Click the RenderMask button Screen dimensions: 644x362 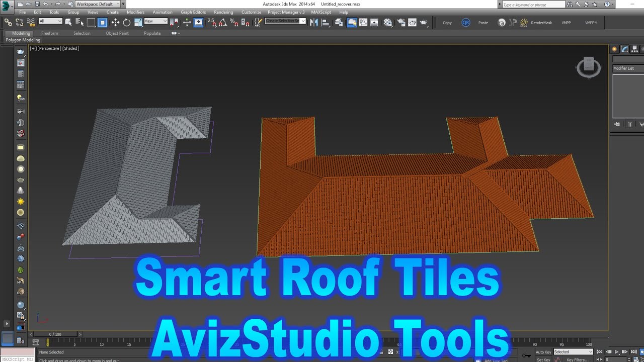click(x=541, y=23)
